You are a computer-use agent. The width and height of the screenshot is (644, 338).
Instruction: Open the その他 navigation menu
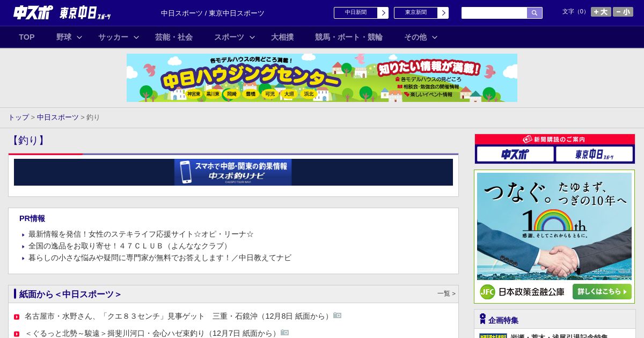pyautogui.click(x=415, y=37)
